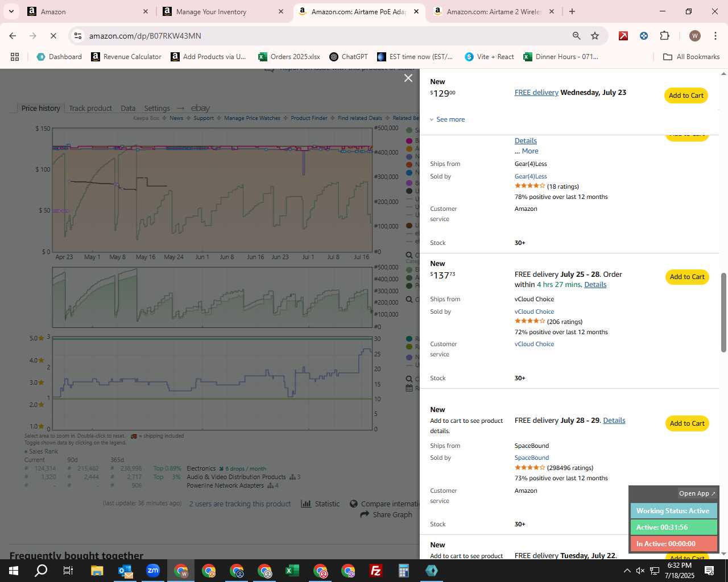Open a new tab with the plus button
728x582 pixels.
coord(572,11)
